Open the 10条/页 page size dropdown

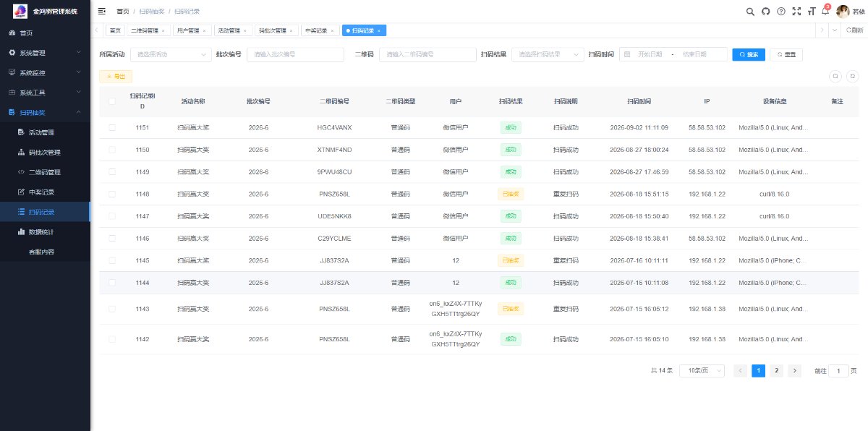pyautogui.click(x=702, y=370)
